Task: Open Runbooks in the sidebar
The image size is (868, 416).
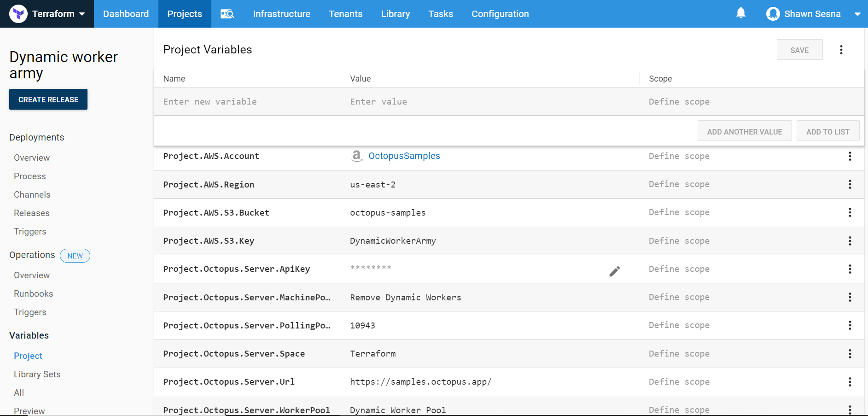Action: pyautogui.click(x=33, y=294)
